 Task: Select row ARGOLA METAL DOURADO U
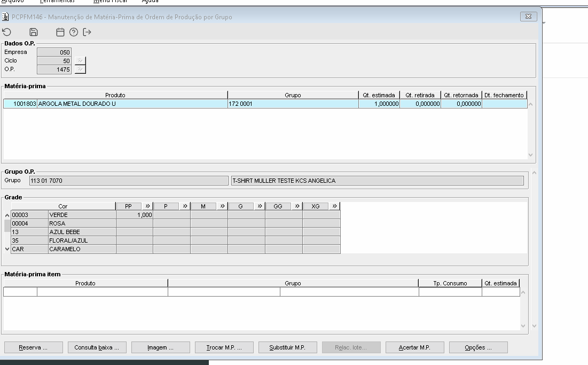click(x=265, y=104)
